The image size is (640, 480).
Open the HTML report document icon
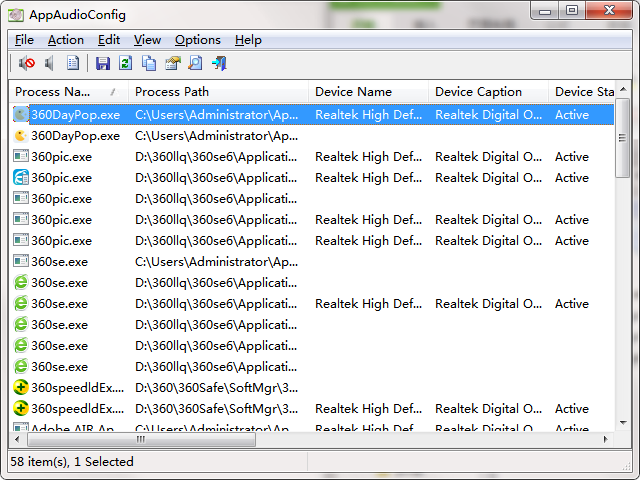click(73, 64)
